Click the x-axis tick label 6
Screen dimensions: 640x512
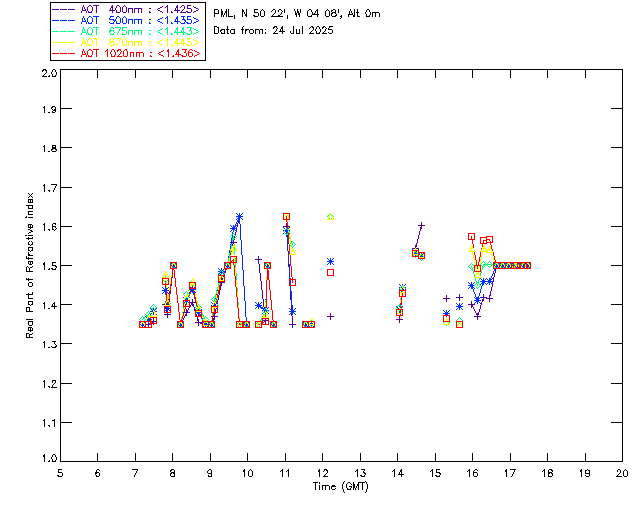tap(98, 474)
